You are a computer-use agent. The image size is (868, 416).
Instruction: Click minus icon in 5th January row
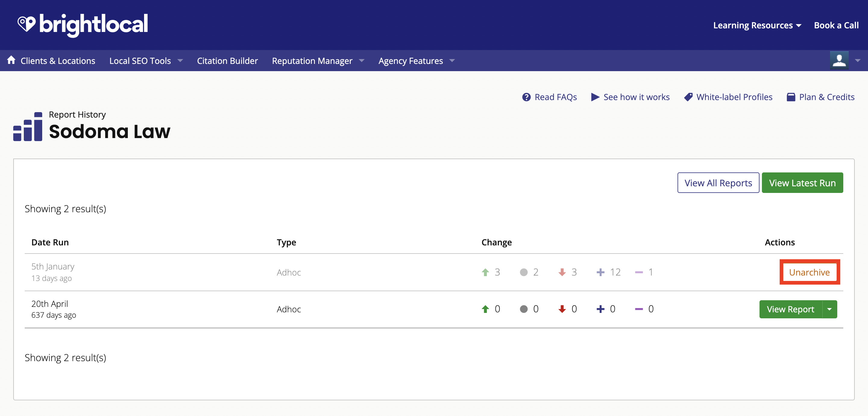point(639,272)
